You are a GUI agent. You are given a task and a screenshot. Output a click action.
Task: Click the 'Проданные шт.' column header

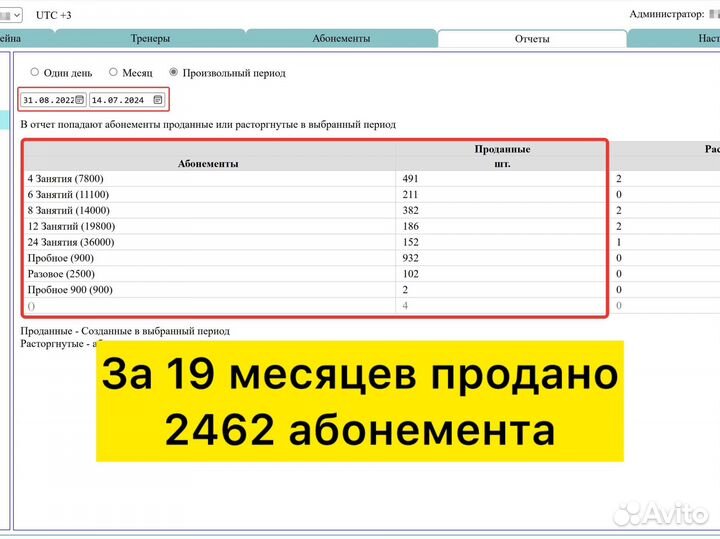tap(502, 156)
